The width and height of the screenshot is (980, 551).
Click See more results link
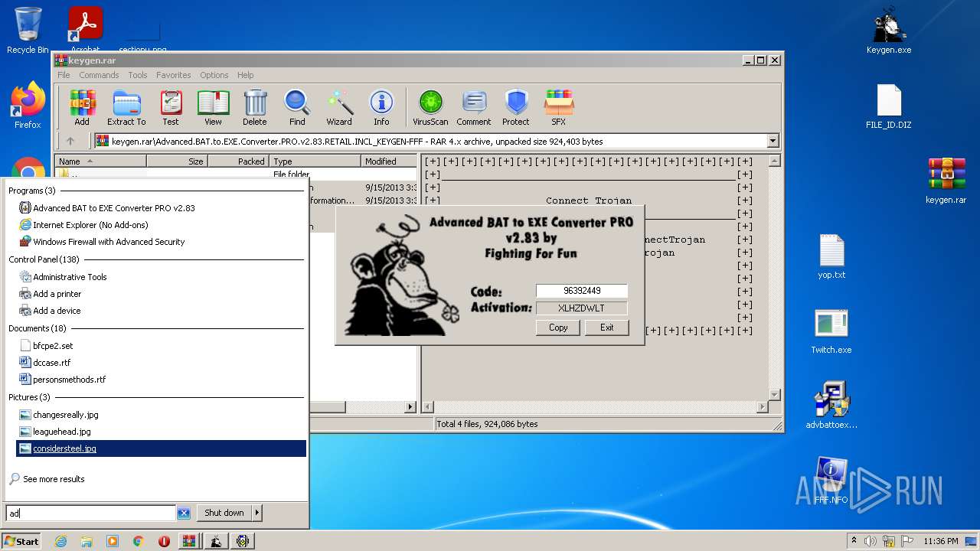[54, 479]
